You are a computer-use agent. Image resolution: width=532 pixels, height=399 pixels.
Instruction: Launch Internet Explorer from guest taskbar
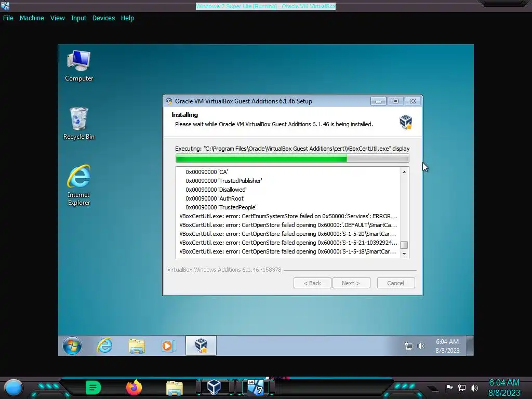click(x=104, y=345)
